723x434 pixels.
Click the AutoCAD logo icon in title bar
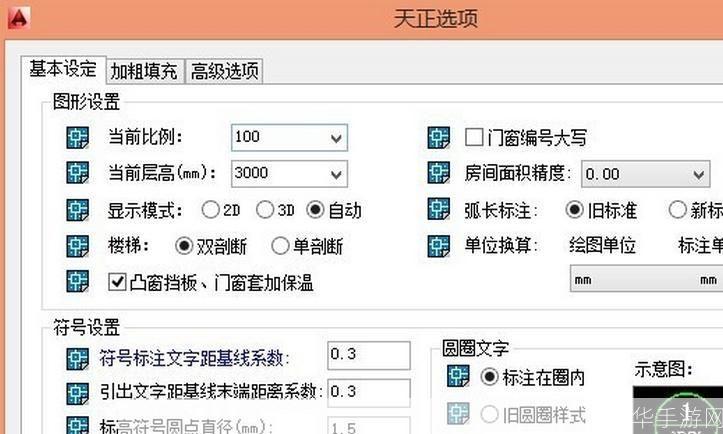pyautogui.click(x=19, y=18)
